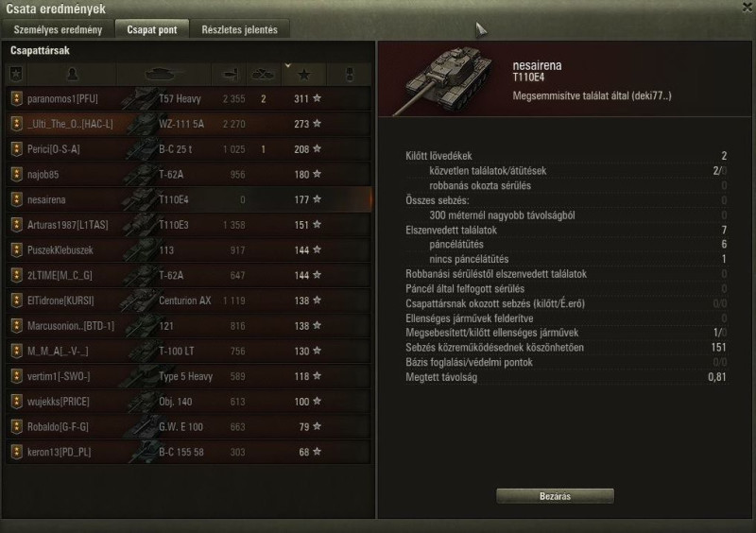Select the Csapat pont tab

click(x=152, y=29)
